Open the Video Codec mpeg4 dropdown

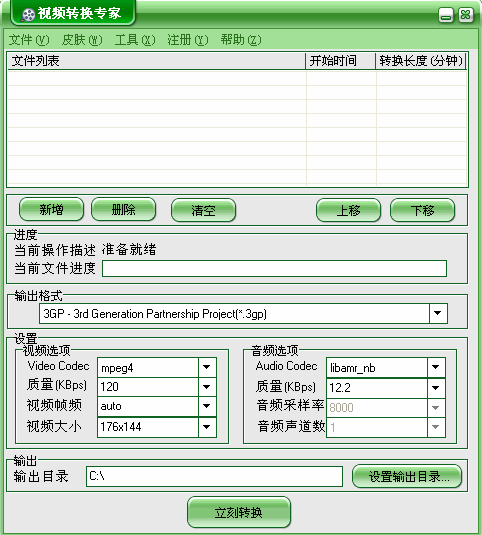(x=207, y=367)
